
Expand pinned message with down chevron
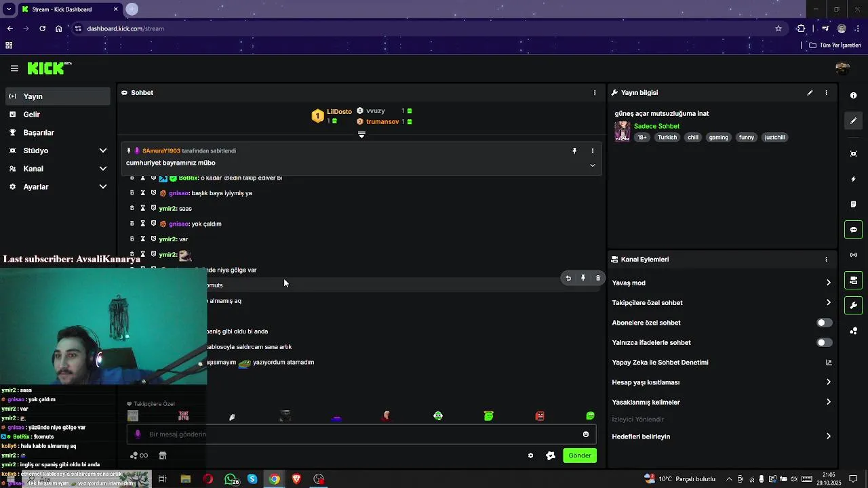click(x=592, y=165)
